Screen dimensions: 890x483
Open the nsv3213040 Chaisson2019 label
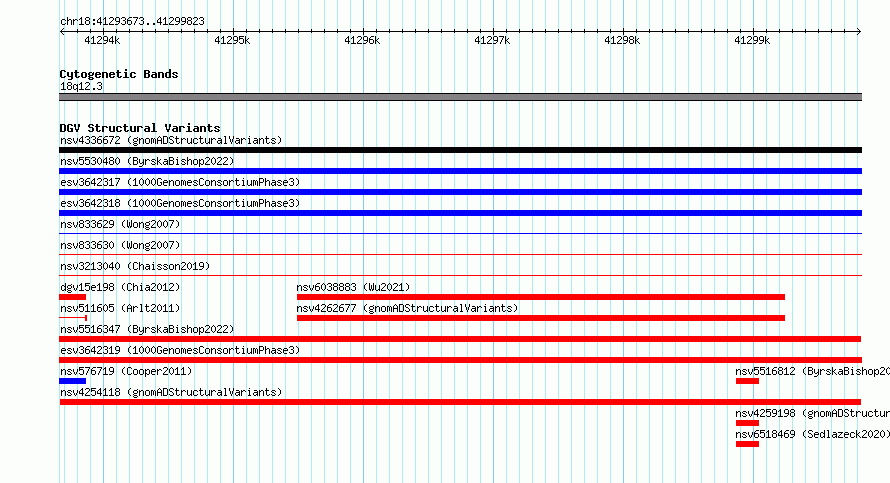pos(135,266)
